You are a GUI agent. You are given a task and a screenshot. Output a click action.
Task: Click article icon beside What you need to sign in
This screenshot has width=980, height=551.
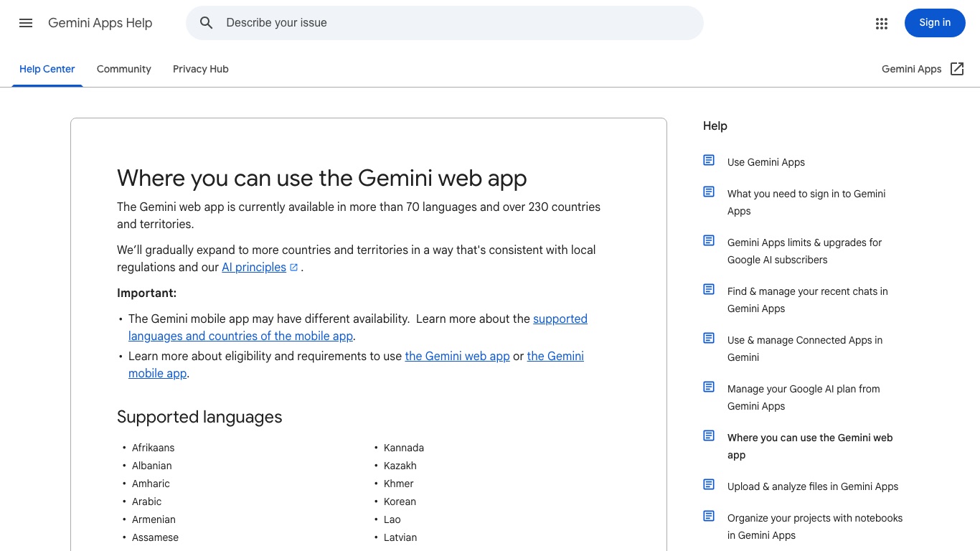[709, 192]
